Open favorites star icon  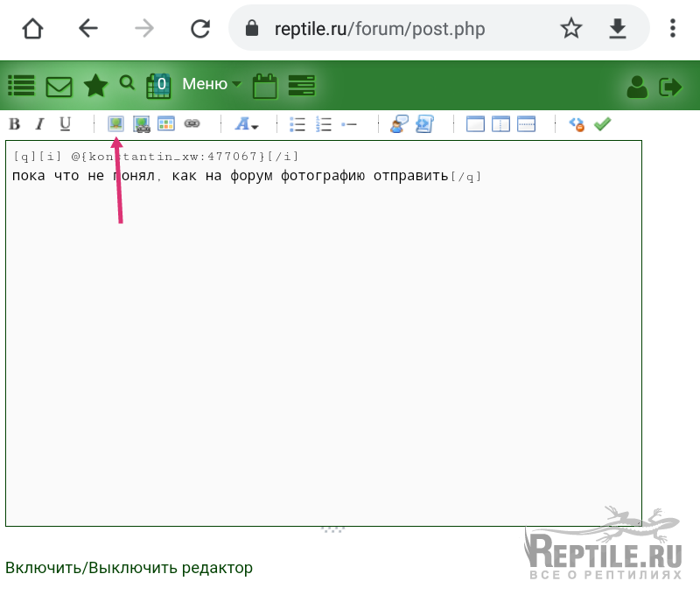(x=95, y=85)
